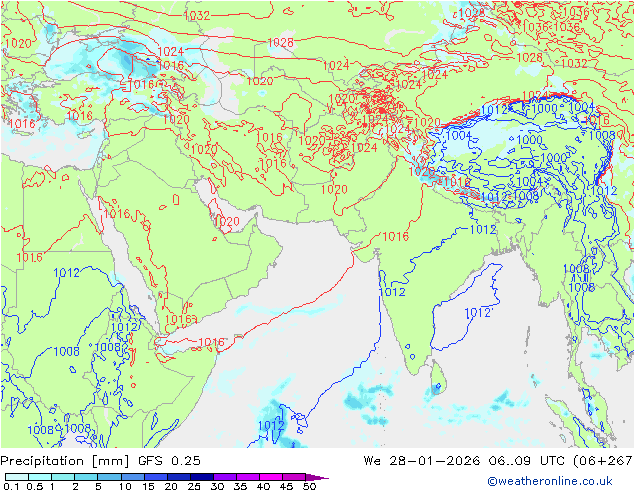Click the '0.1' legend scale value
634x490 pixels.
[11, 486]
